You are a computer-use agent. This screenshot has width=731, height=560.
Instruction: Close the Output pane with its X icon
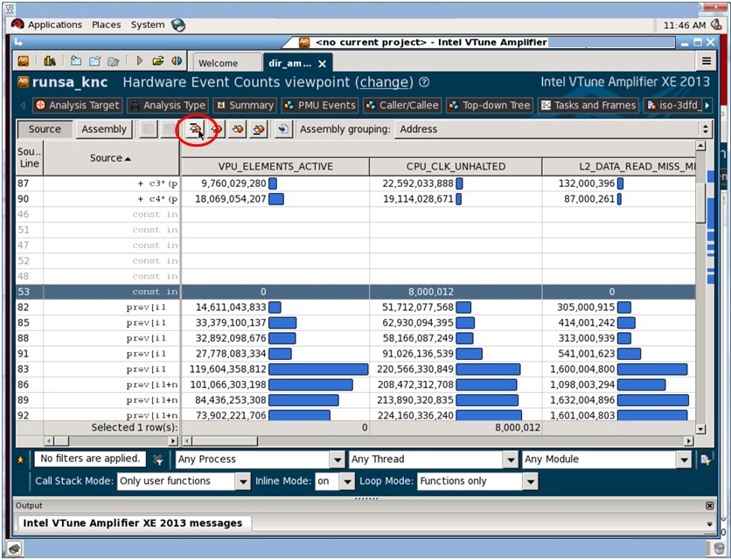coord(709,506)
